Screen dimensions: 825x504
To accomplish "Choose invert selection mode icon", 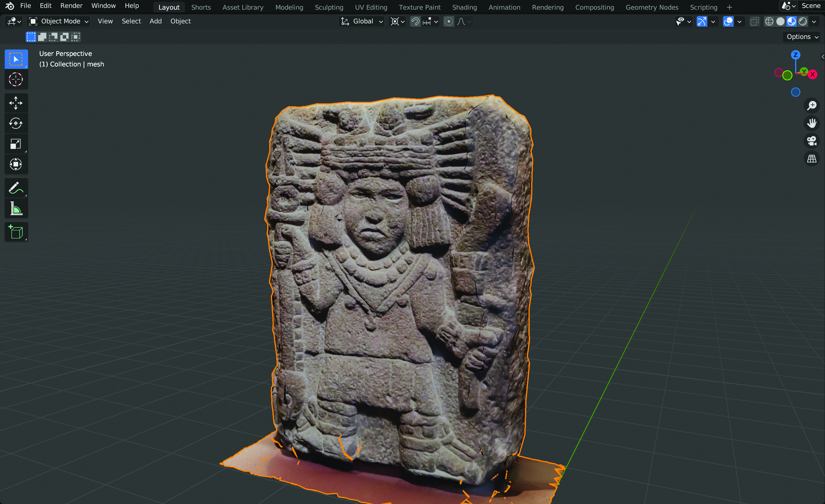I will tap(64, 37).
